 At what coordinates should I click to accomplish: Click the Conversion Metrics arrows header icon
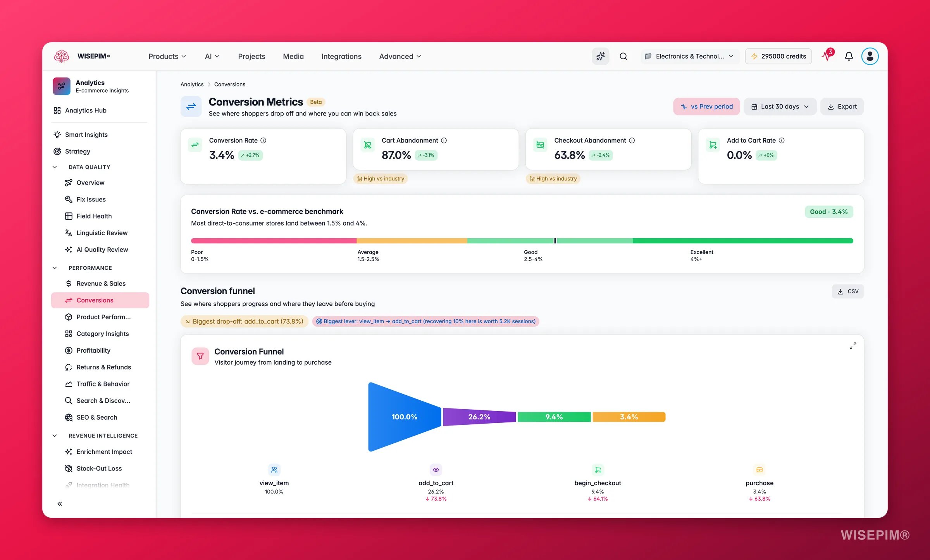pos(191,106)
